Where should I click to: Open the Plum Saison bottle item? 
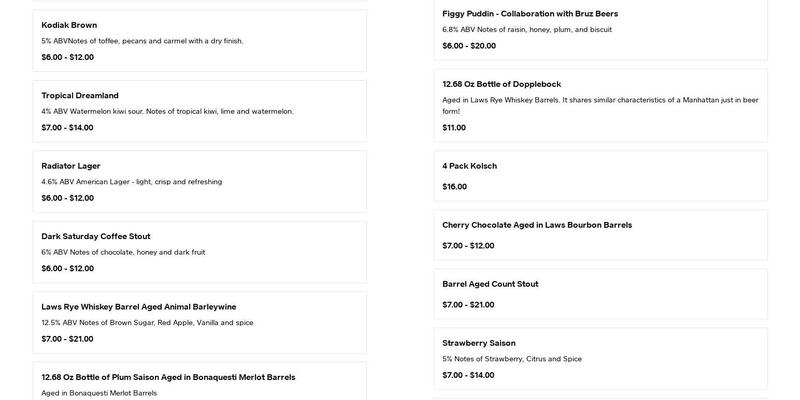[168, 377]
